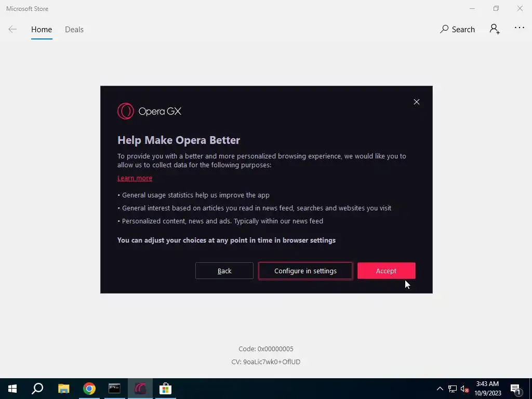Switch to the Deals tab
This screenshot has width=532, height=399.
pos(74,30)
